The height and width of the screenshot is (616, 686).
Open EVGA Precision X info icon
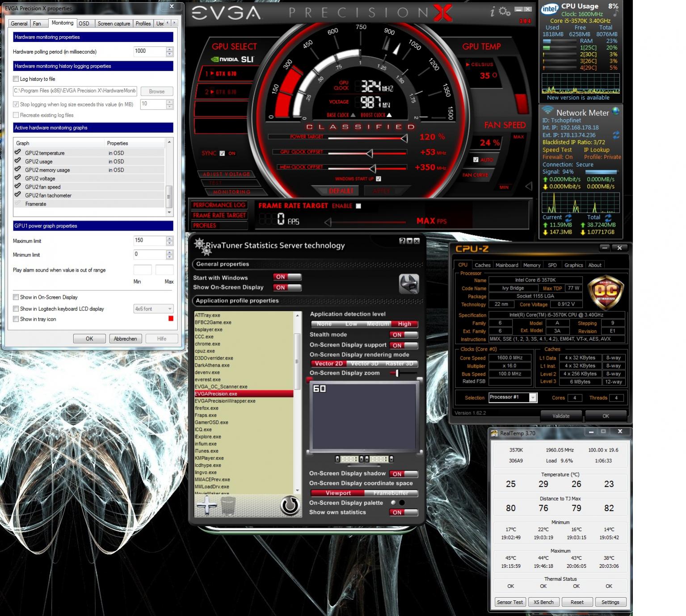pos(492,12)
